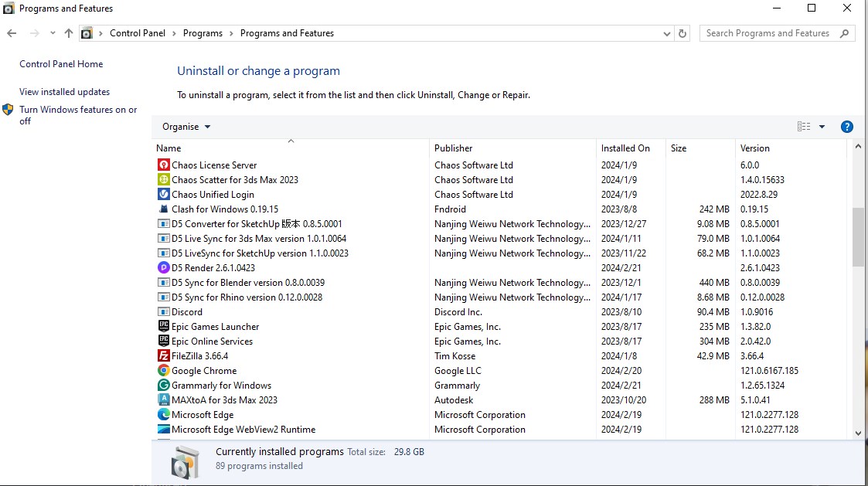Image resolution: width=868 pixels, height=486 pixels.
Task: Click the Chaos License Server program icon
Action: coord(163,165)
